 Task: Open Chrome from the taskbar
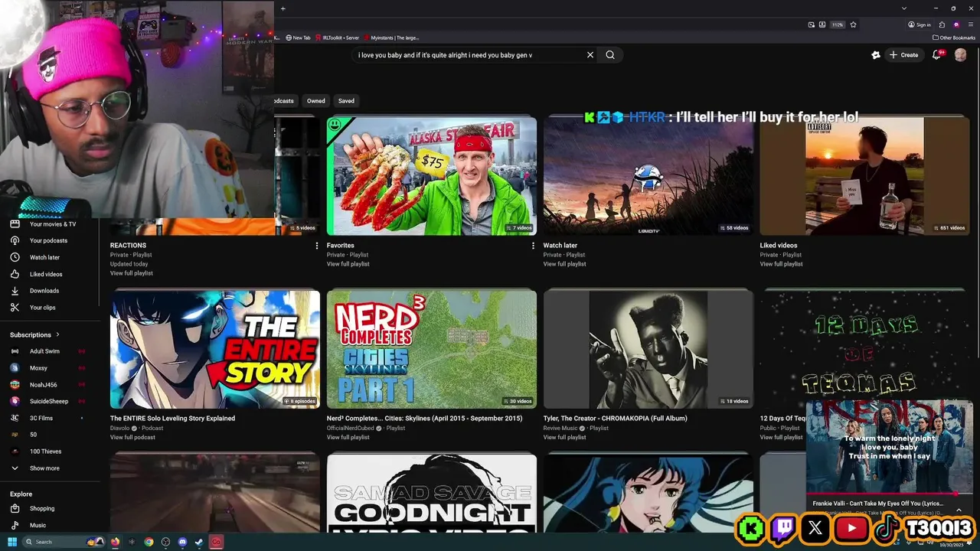[x=149, y=542]
